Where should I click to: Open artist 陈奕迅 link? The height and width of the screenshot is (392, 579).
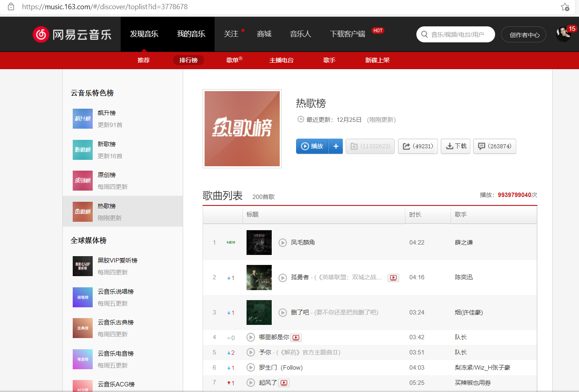[464, 277]
